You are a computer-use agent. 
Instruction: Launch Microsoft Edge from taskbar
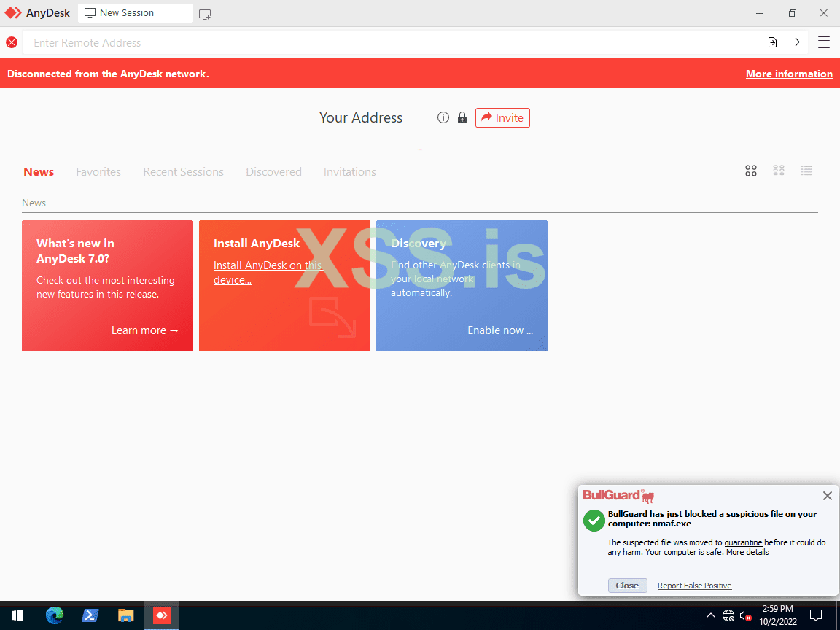pyautogui.click(x=55, y=615)
